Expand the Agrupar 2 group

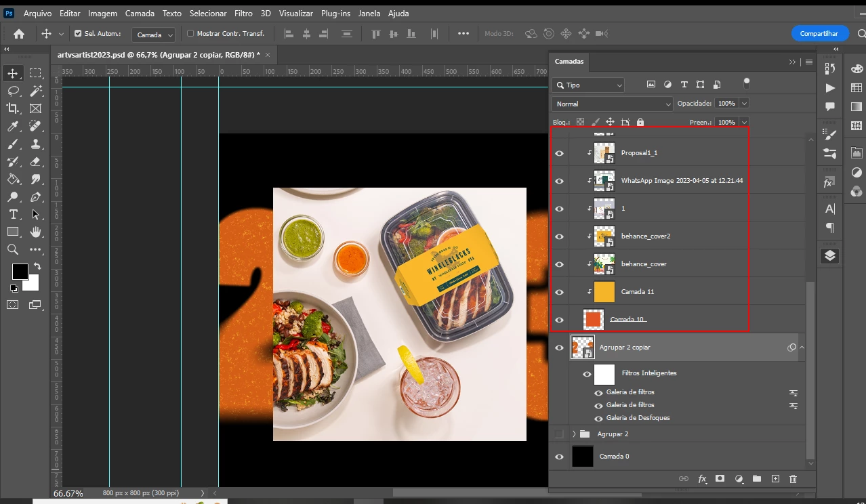click(x=574, y=434)
